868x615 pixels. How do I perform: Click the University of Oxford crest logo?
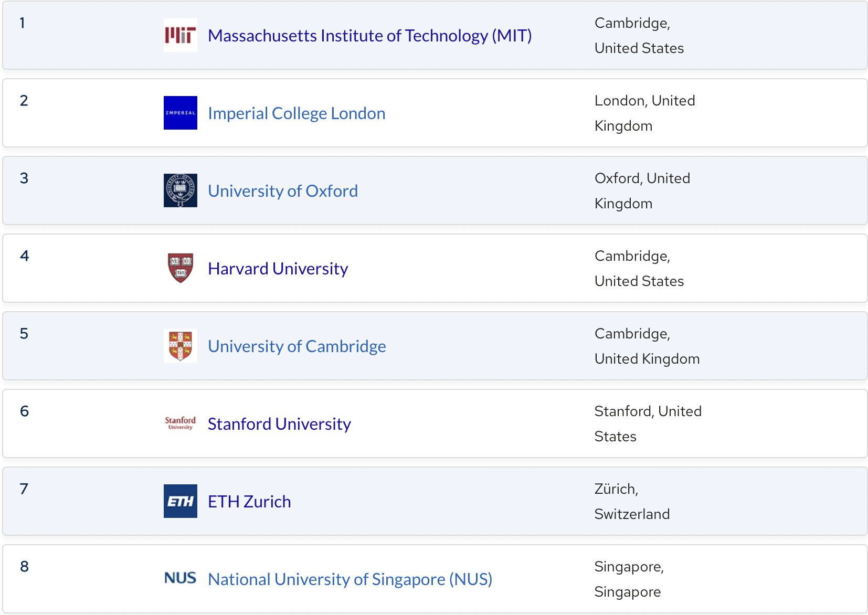180,190
